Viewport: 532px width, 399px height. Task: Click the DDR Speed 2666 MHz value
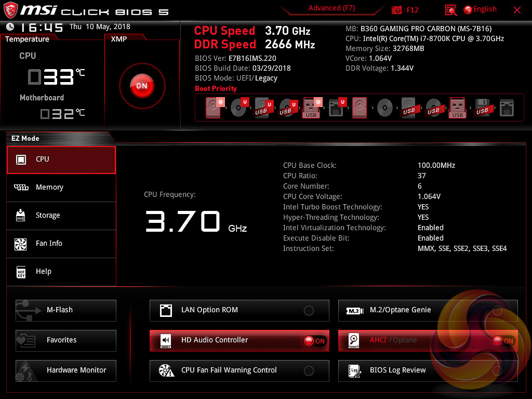click(290, 45)
